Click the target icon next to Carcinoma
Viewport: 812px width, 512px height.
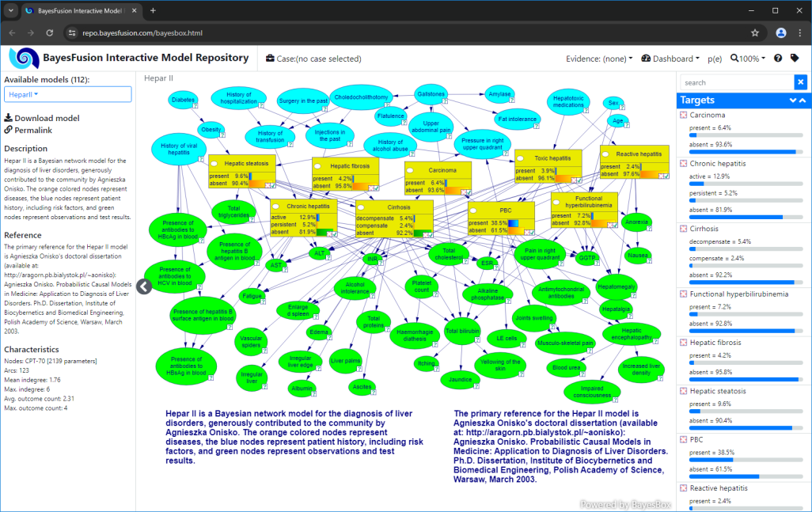click(684, 115)
